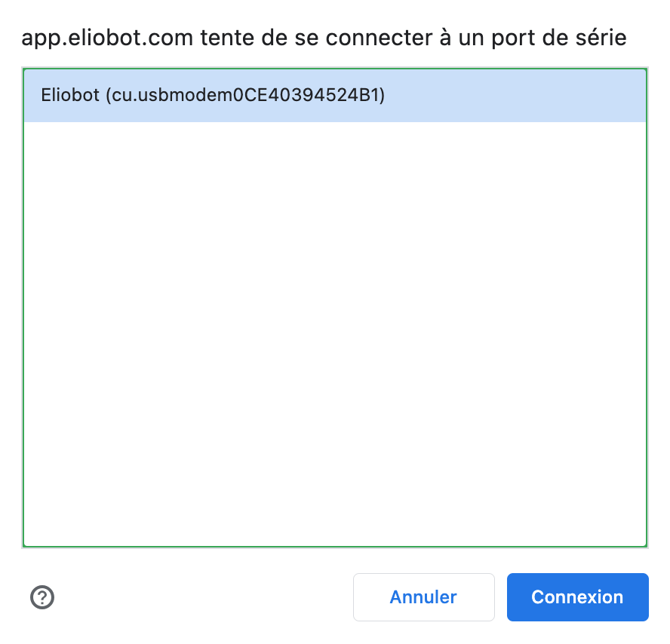Cancel the serial port connection request

coord(423,597)
